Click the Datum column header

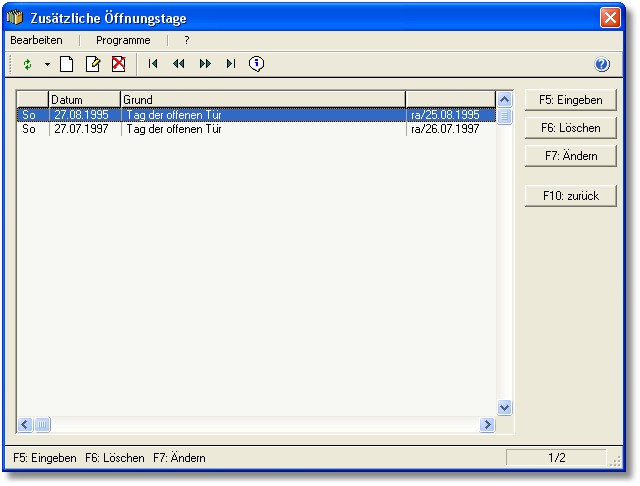point(84,100)
